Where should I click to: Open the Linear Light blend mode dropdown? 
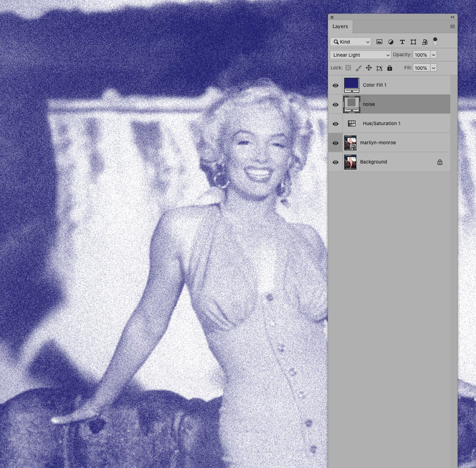pos(360,55)
